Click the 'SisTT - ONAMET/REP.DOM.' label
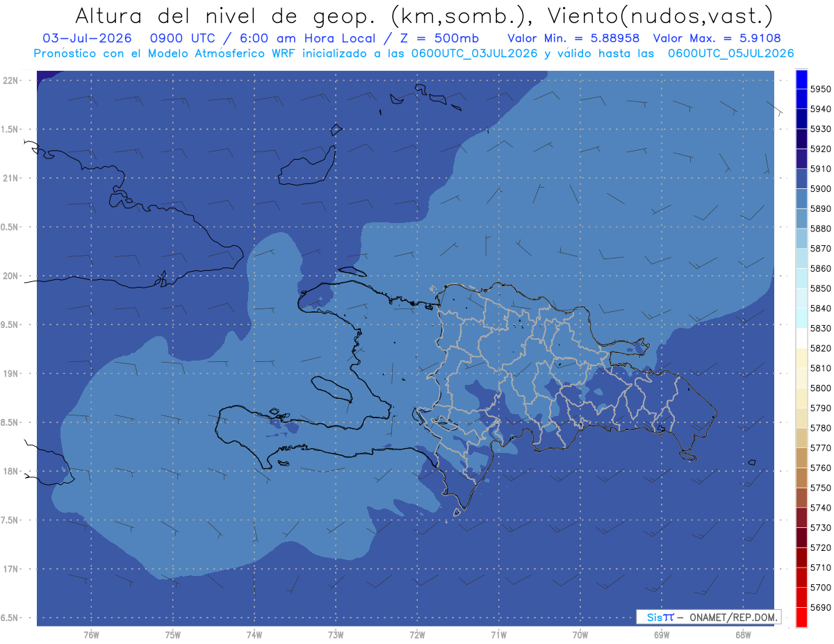Screen dimensions: 834x644 pos(709,617)
